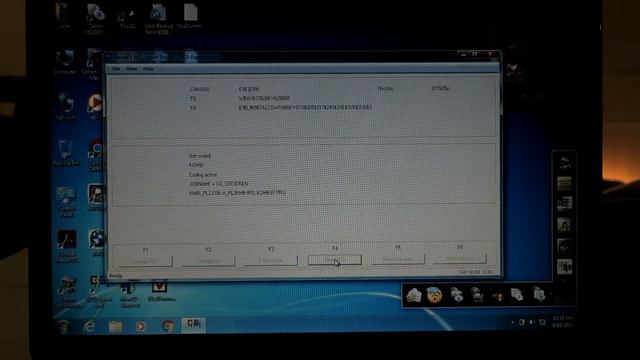Open File Explorer folder icon on taskbar
640x360 pixels.
(115, 326)
